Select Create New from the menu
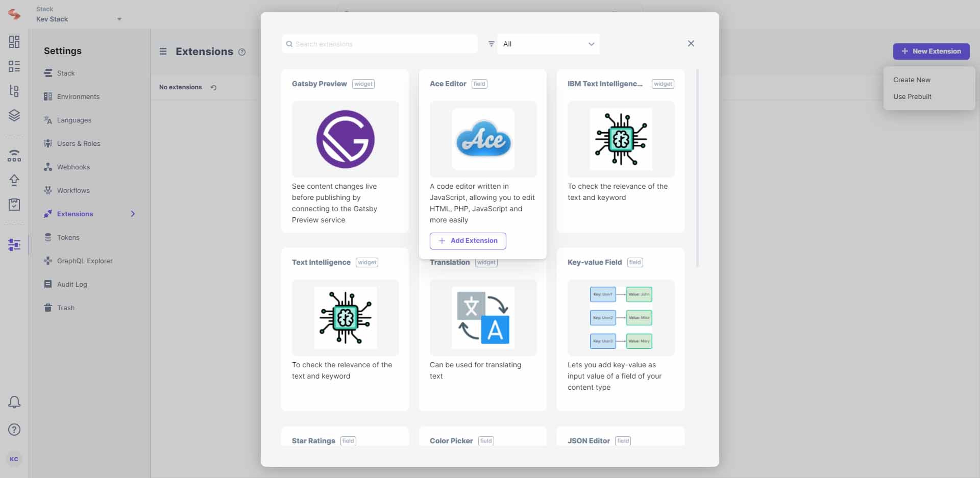 coord(912,80)
